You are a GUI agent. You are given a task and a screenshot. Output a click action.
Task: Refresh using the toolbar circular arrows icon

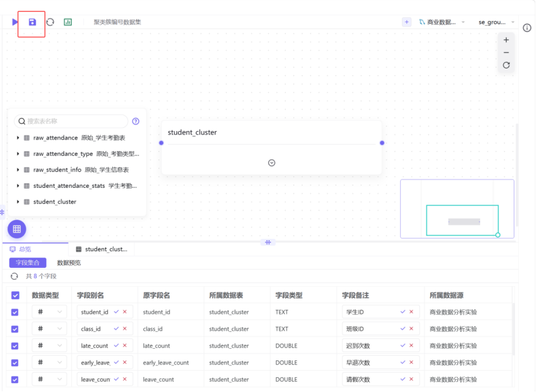pos(50,22)
